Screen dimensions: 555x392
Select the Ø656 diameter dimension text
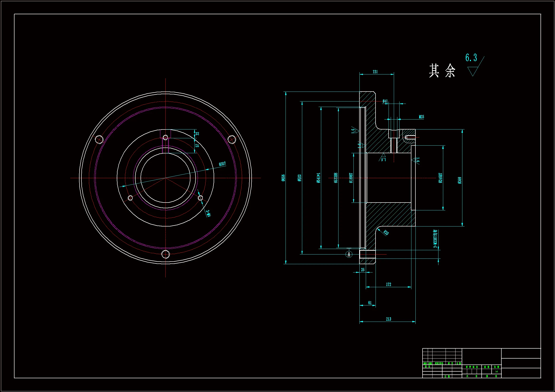pos(283,178)
